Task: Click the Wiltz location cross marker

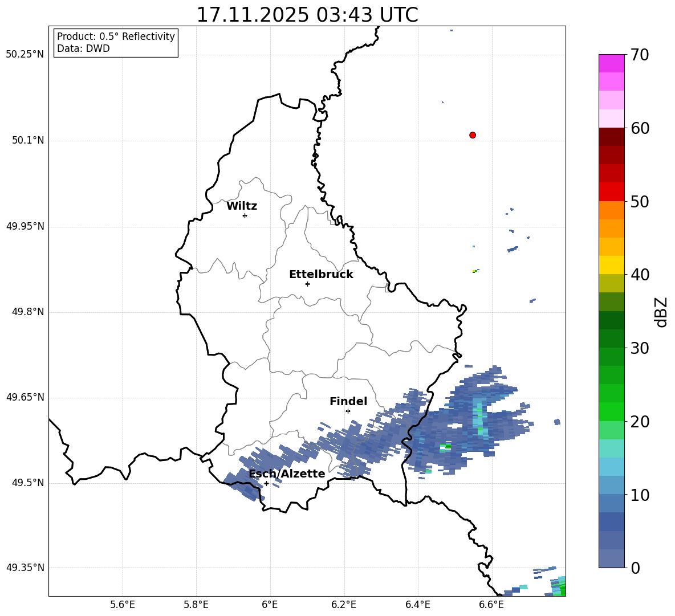Action: (245, 215)
